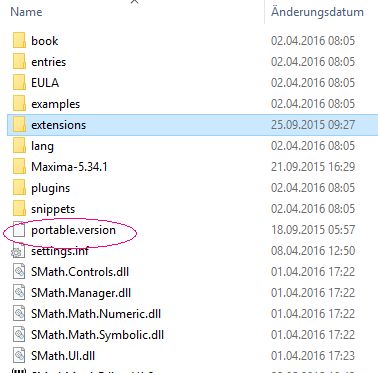Click the sort arrow above Name column

134,2
